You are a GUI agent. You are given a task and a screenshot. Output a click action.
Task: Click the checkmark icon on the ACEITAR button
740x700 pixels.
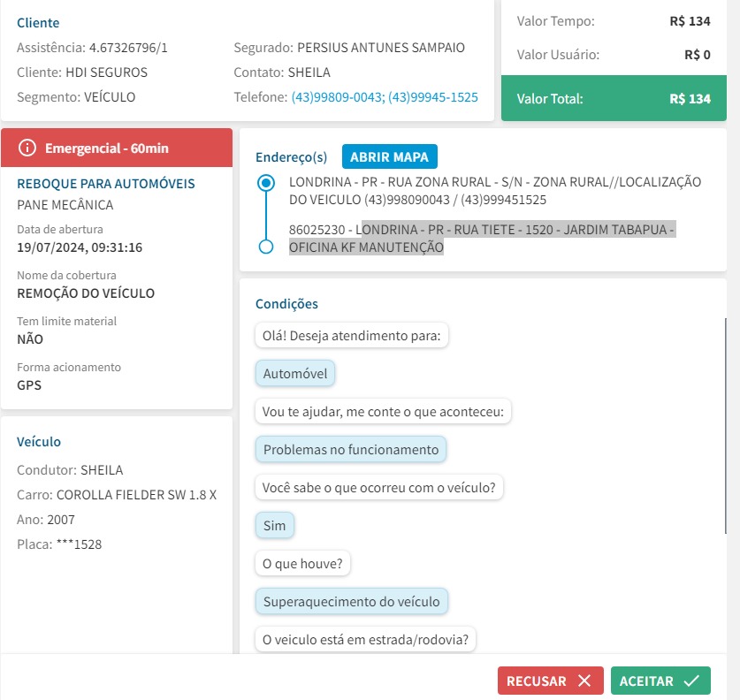691,681
